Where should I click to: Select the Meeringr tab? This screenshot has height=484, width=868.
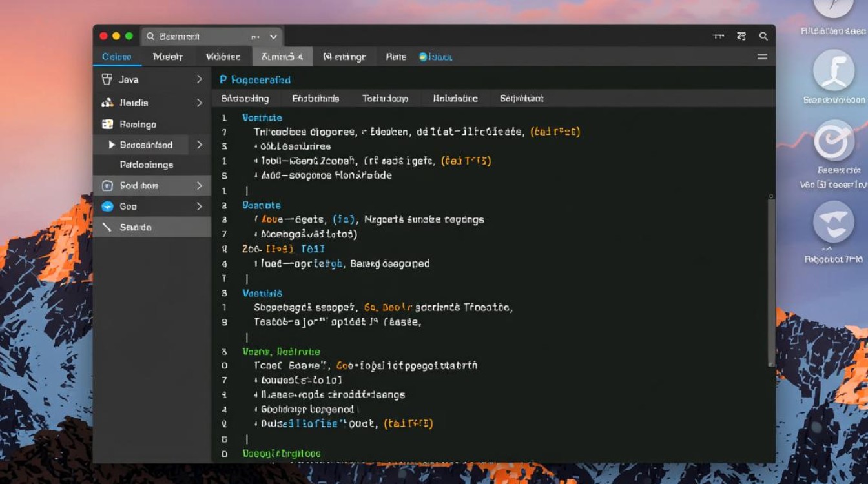click(345, 57)
